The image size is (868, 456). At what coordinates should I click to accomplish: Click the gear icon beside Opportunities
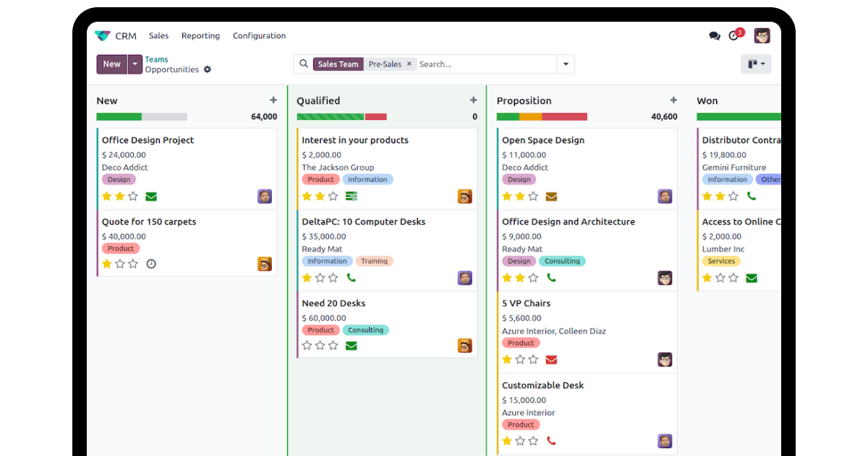(x=208, y=69)
